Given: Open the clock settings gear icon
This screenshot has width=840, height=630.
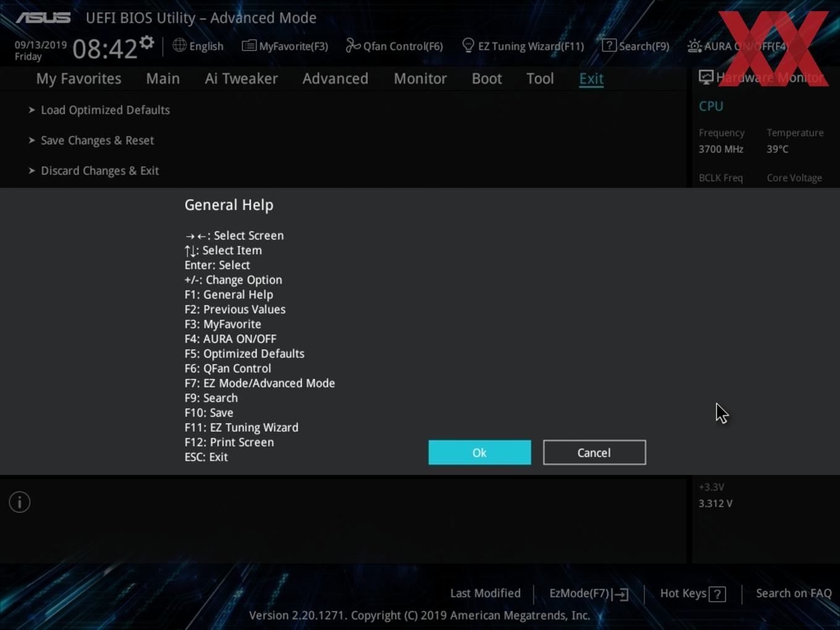Looking at the screenshot, I should (146, 43).
